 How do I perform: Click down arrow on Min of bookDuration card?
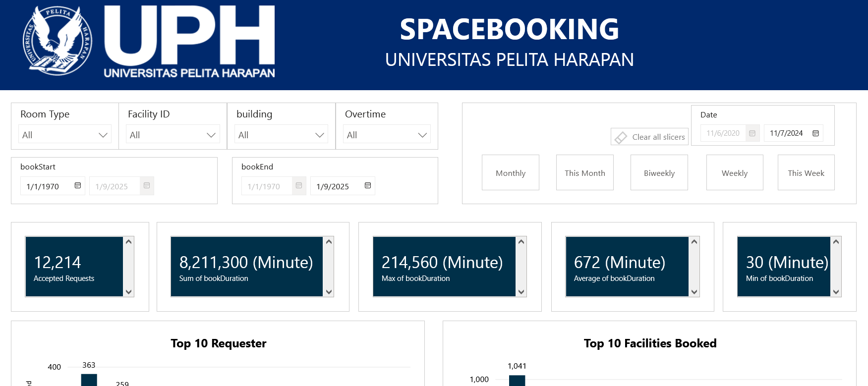(x=836, y=292)
